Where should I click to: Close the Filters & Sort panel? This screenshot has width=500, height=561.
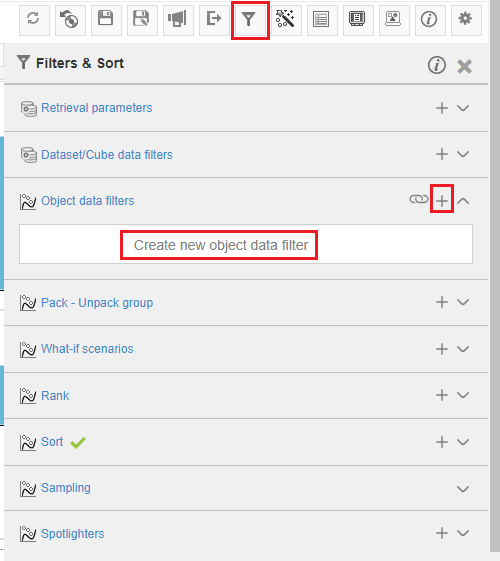[x=464, y=67]
